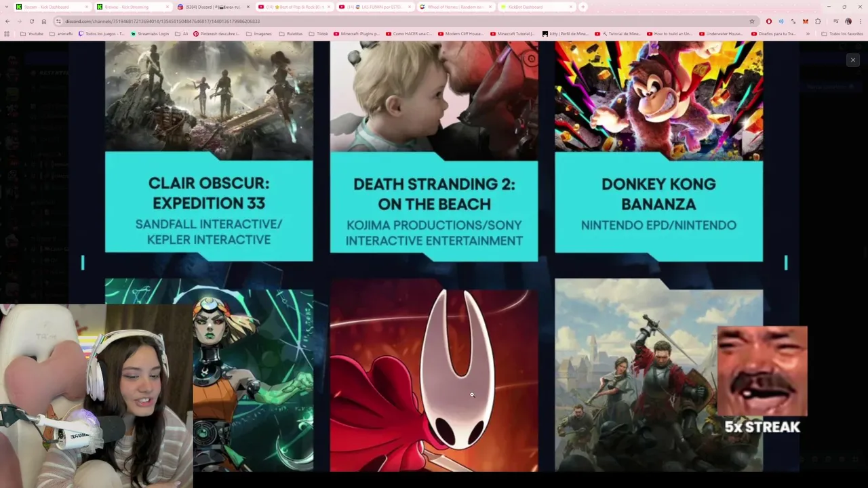Go to the browser home page

point(44,21)
